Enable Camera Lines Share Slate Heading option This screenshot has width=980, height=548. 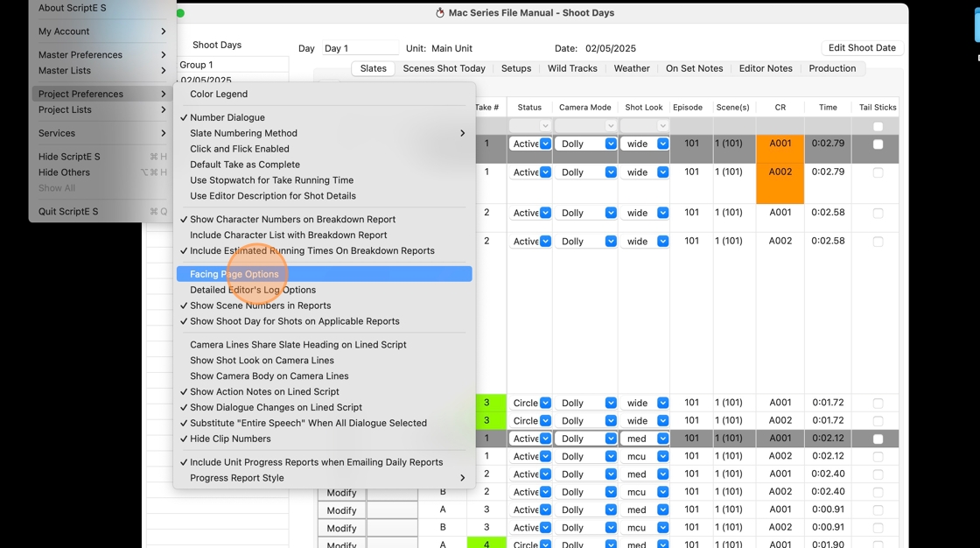tap(324, 345)
